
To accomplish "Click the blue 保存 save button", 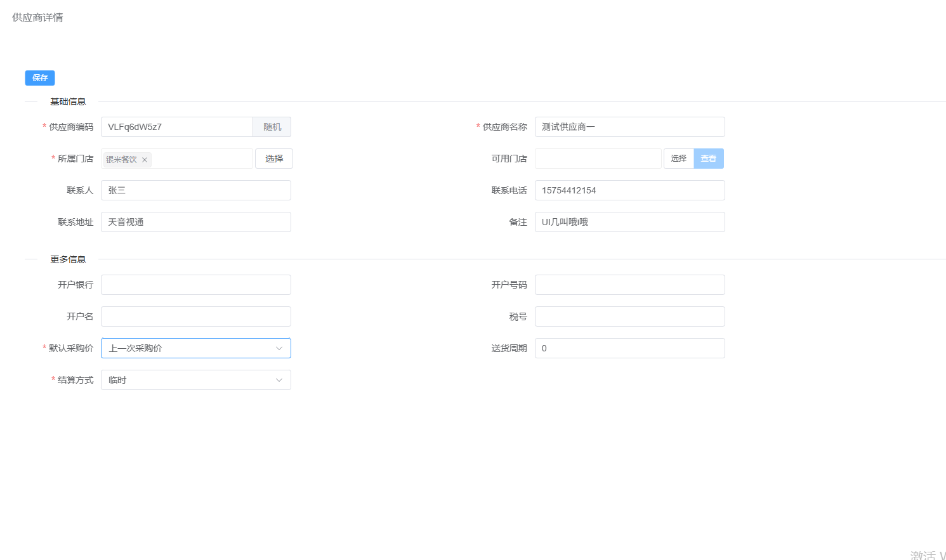I will (40, 78).
